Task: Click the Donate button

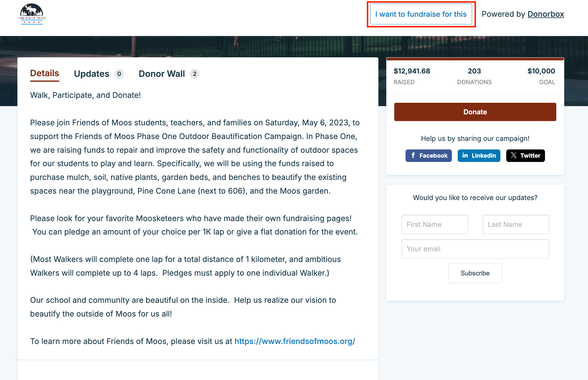Action: (x=475, y=112)
